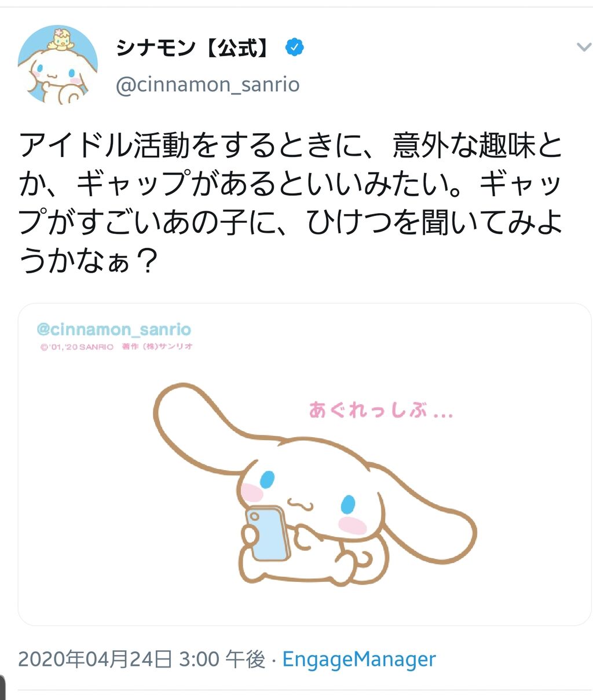The width and height of the screenshot is (593, 700).
Task: Click the @cinnamon_sanrio handle under the name
Action: coord(208,85)
